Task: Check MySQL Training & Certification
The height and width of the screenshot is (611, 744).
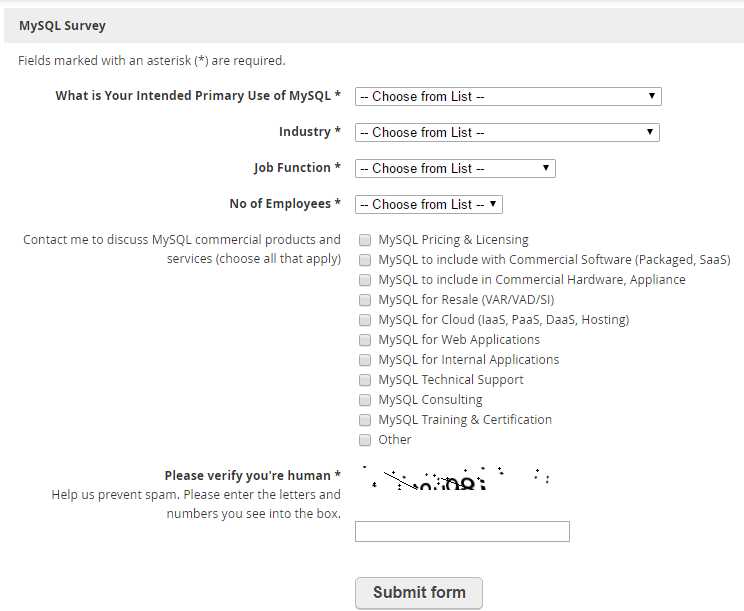Action: tap(365, 420)
